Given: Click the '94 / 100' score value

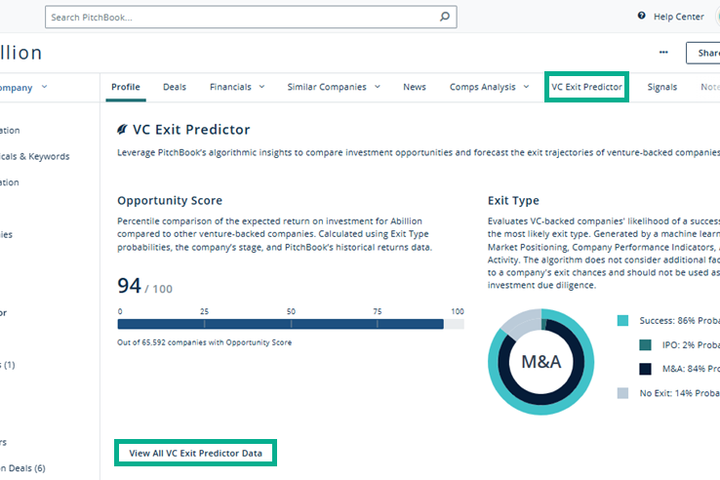Looking at the screenshot, I should 145,286.
